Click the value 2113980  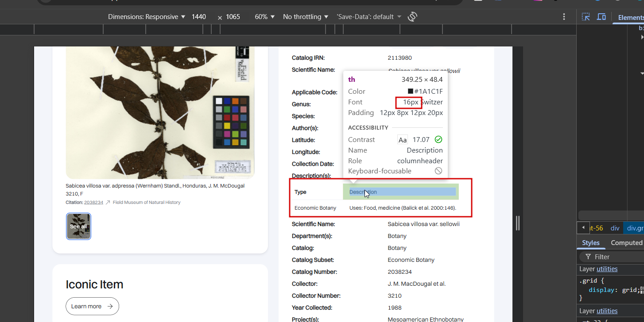point(400,58)
